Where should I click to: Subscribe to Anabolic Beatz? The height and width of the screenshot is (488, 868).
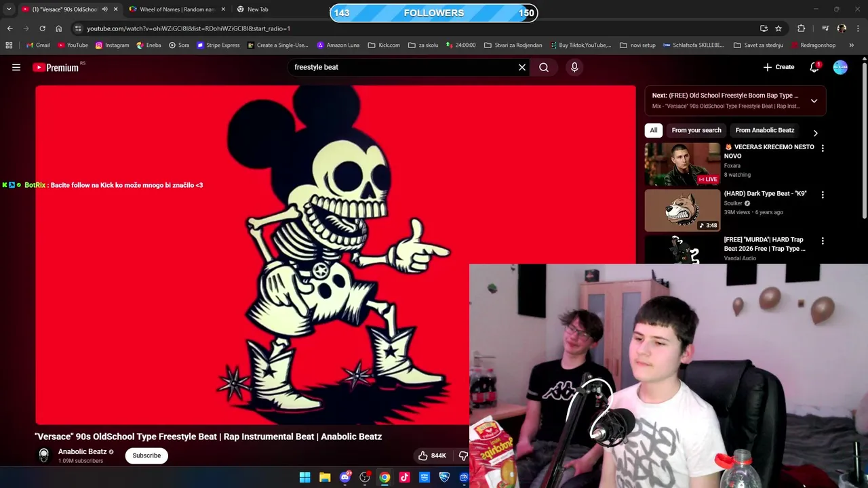[x=146, y=455]
